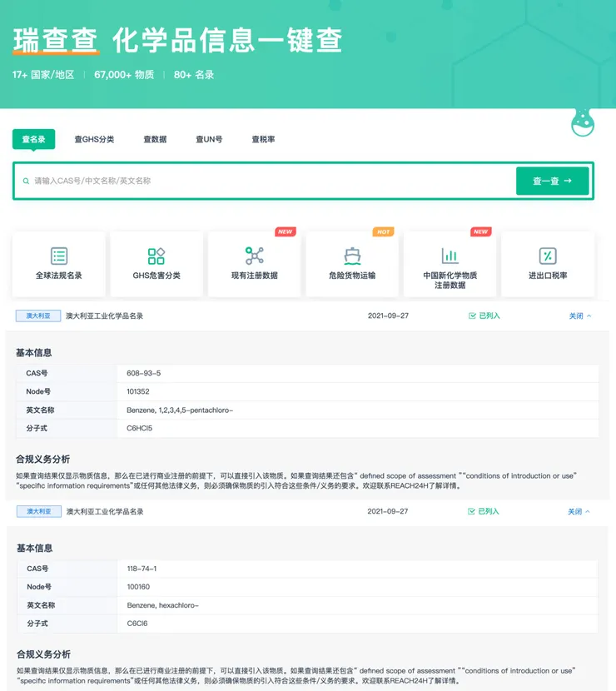Click 澳大利亚工业化学品名录 title of second entry

tap(105, 511)
